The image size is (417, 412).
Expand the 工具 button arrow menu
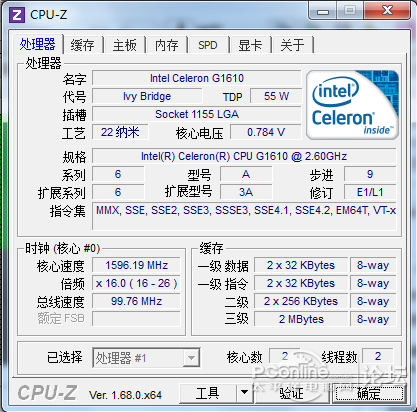coord(245,393)
